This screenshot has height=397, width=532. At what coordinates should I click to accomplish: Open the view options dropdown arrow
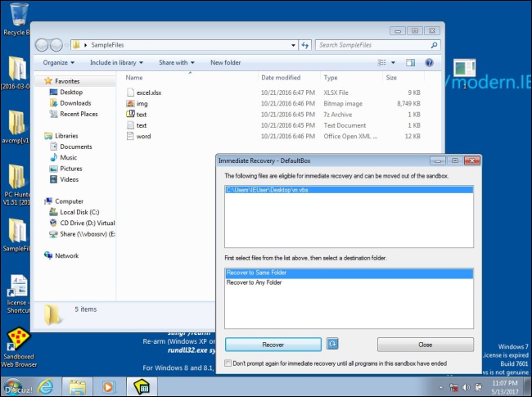click(x=393, y=62)
